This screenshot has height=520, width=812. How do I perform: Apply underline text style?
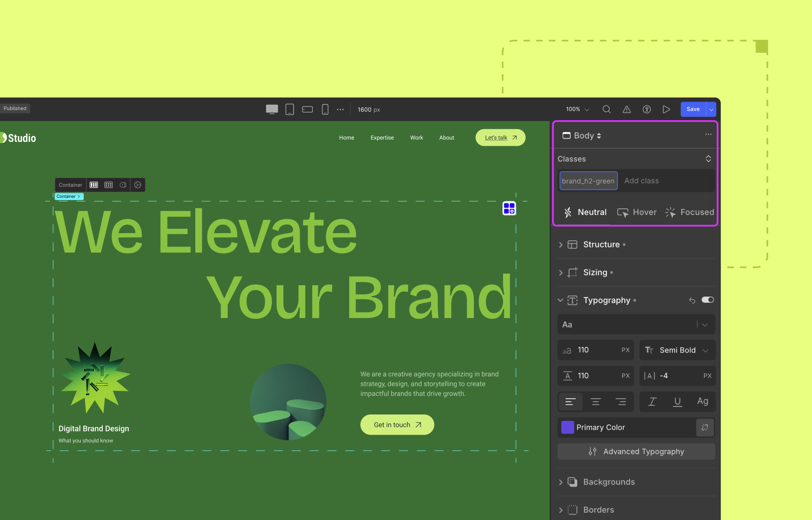pos(677,401)
